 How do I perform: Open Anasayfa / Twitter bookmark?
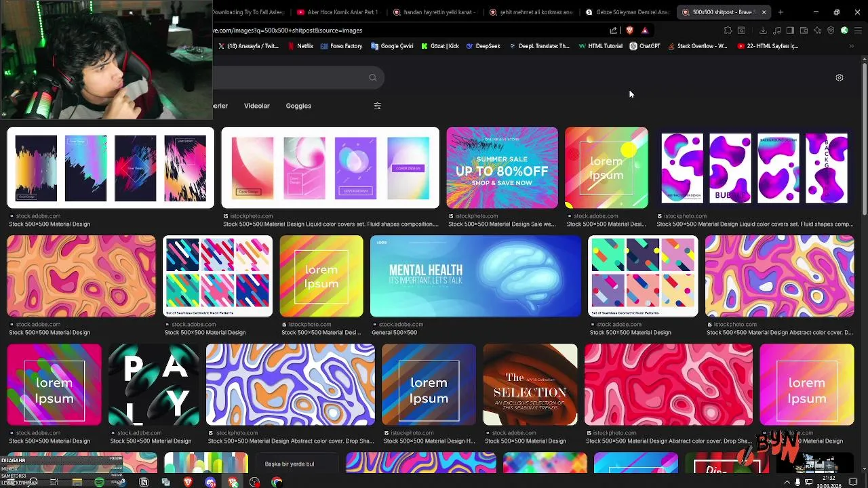click(x=248, y=46)
